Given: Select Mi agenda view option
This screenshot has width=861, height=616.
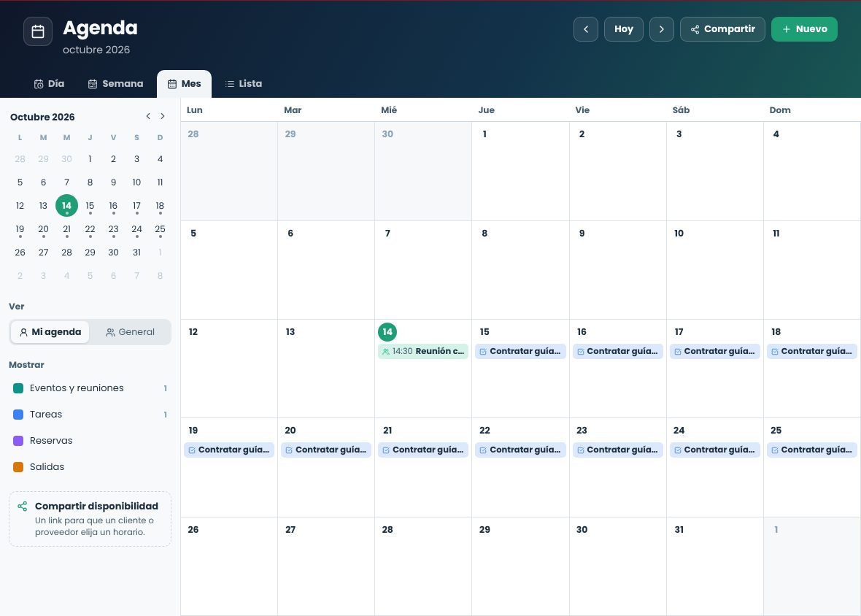Looking at the screenshot, I should click(x=50, y=332).
